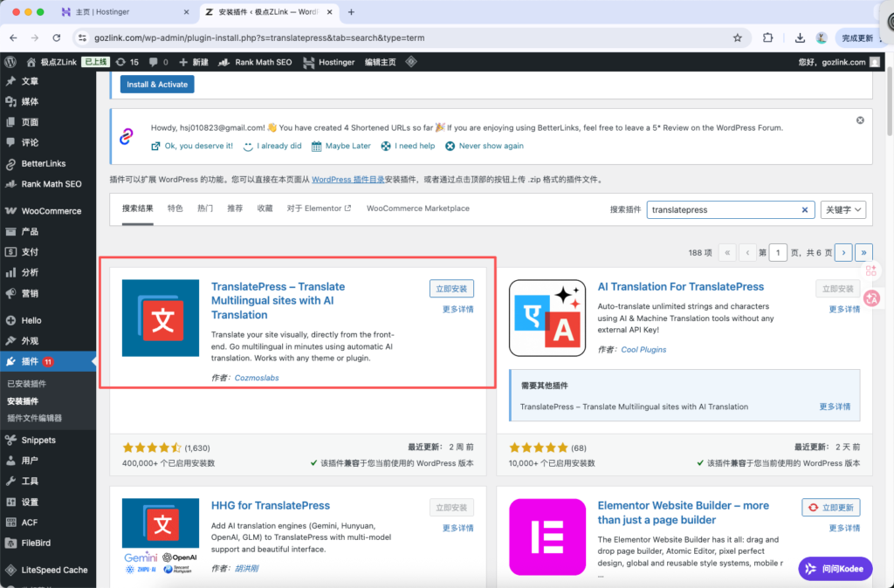Viewport: 894px width, 588px height.
Task: Open WordPress 插件目录 link
Action: pyautogui.click(x=347, y=180)
